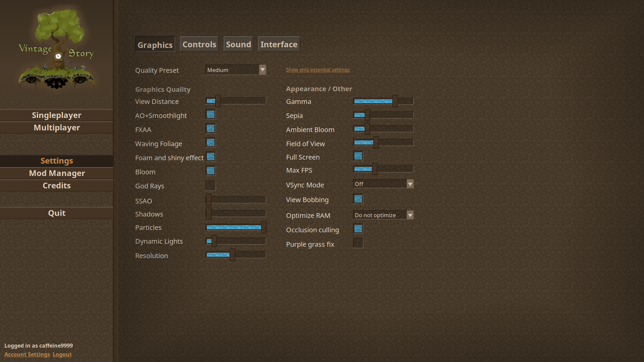644x362 pixels.
Task: Click Show only essential settings link
Action: [318, 70]
